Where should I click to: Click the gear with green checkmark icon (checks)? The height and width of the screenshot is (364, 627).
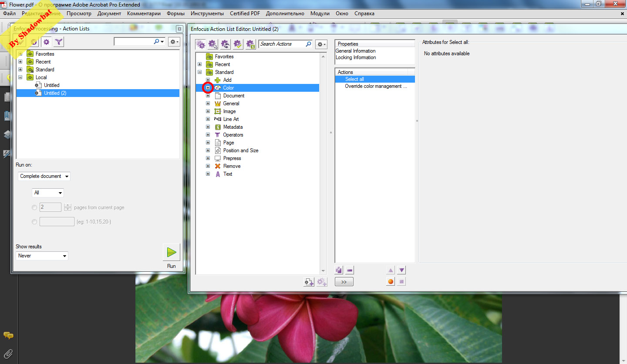click(x=238, y=44)
